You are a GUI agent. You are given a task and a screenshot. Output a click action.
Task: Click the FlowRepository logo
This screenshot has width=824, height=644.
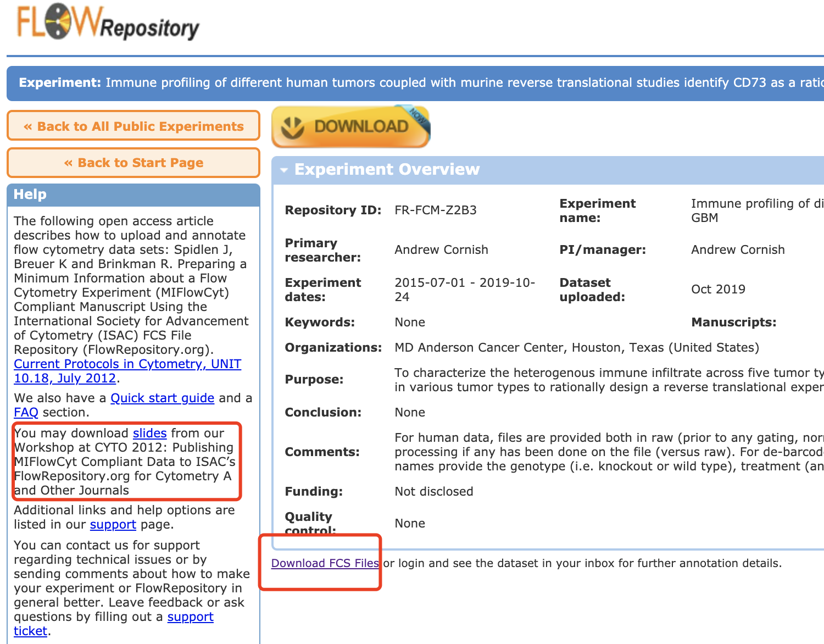[x=108, y=22]
